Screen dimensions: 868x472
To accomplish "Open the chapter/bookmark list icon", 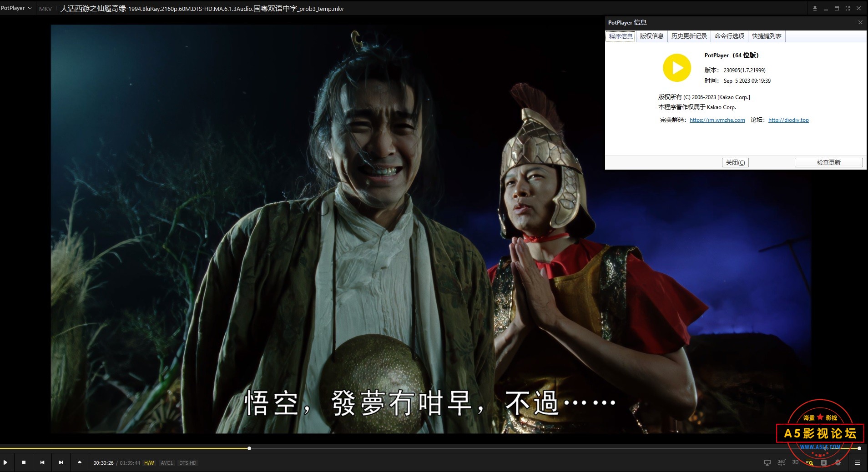I will point(823,462).
